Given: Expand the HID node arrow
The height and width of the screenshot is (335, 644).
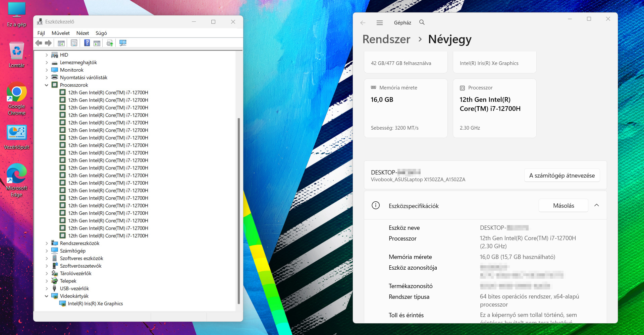Looking at the screenshot, I should click(47, 55).
